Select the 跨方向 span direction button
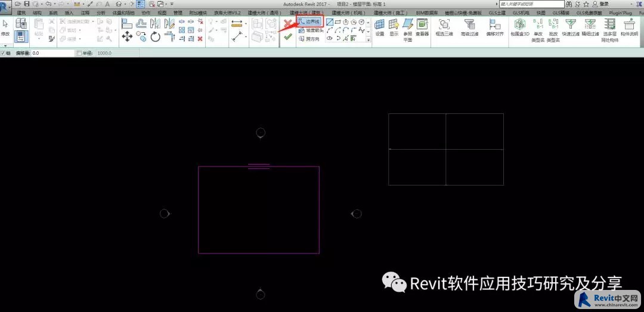Image resolution: width=644 pixels, height=312 pixels. click(x=309, y=39)
